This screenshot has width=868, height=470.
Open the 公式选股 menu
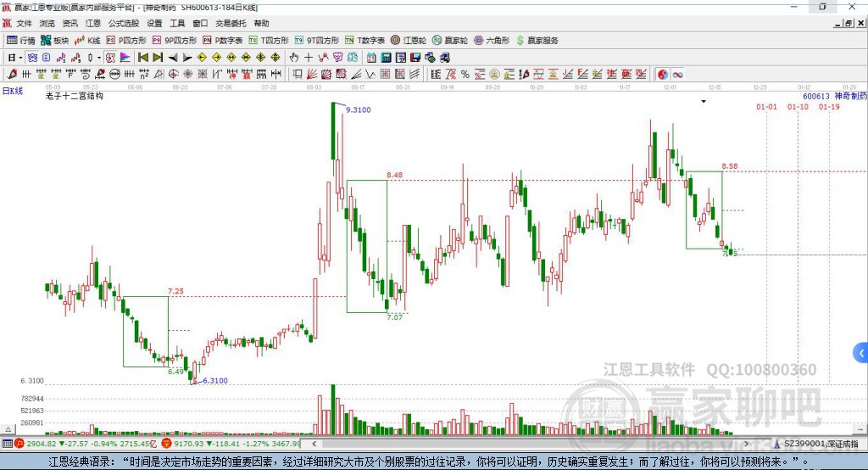click(x=124, y=23)
